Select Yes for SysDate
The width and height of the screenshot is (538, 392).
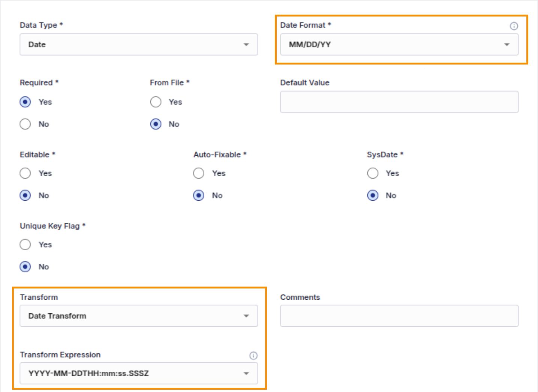click(x=373, y=173)
